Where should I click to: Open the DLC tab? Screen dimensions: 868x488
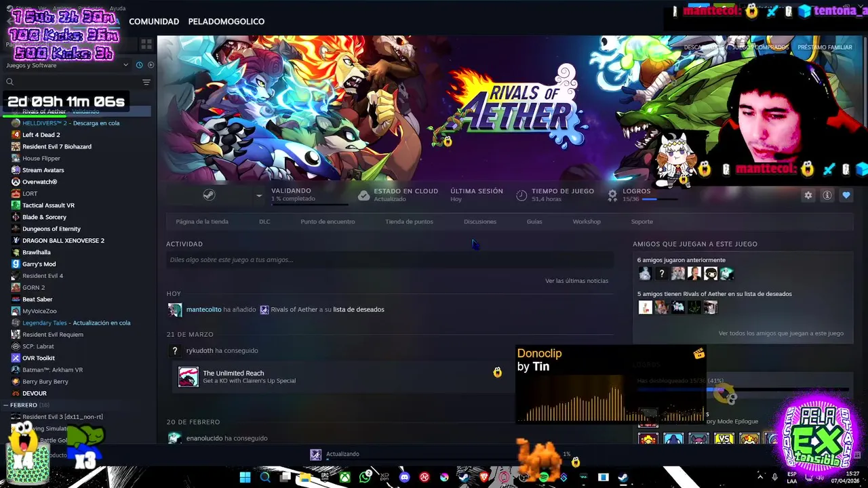pyautogui.click(x=264, y=222)
